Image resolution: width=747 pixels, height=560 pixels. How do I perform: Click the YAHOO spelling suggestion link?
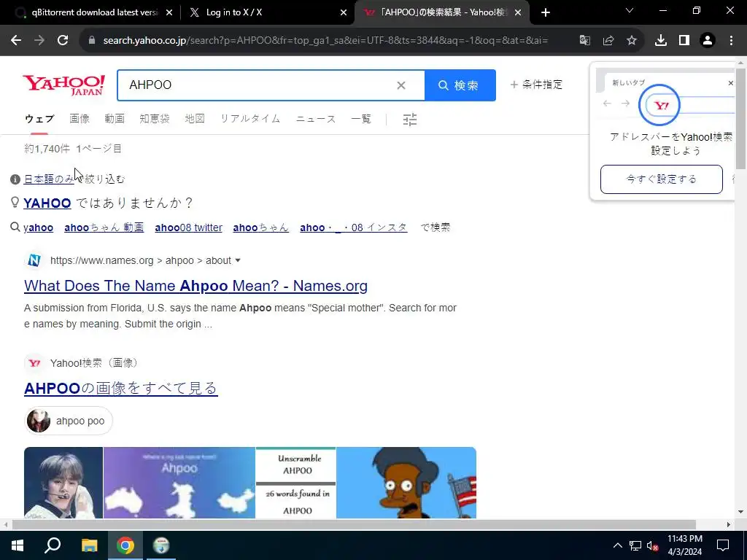tap(47, 203)
